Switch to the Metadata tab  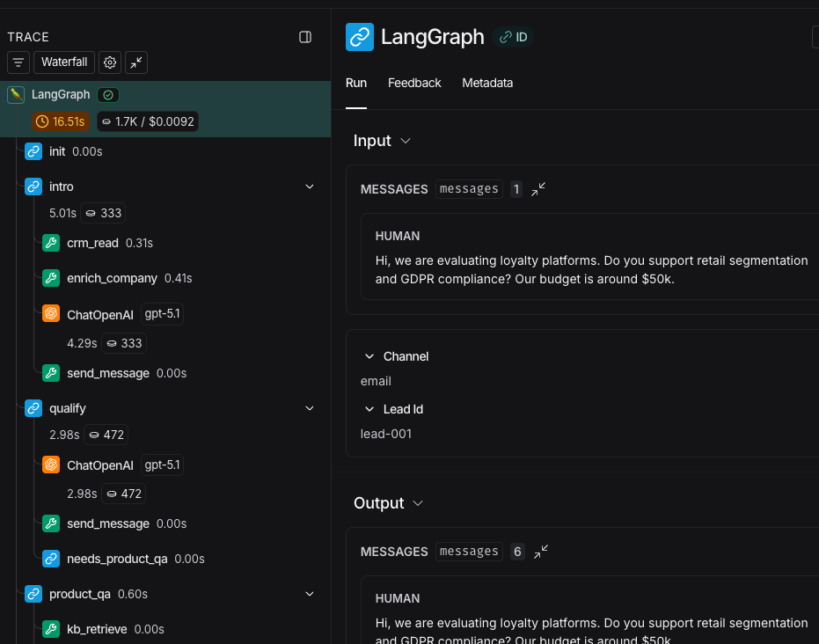[487, 83]
